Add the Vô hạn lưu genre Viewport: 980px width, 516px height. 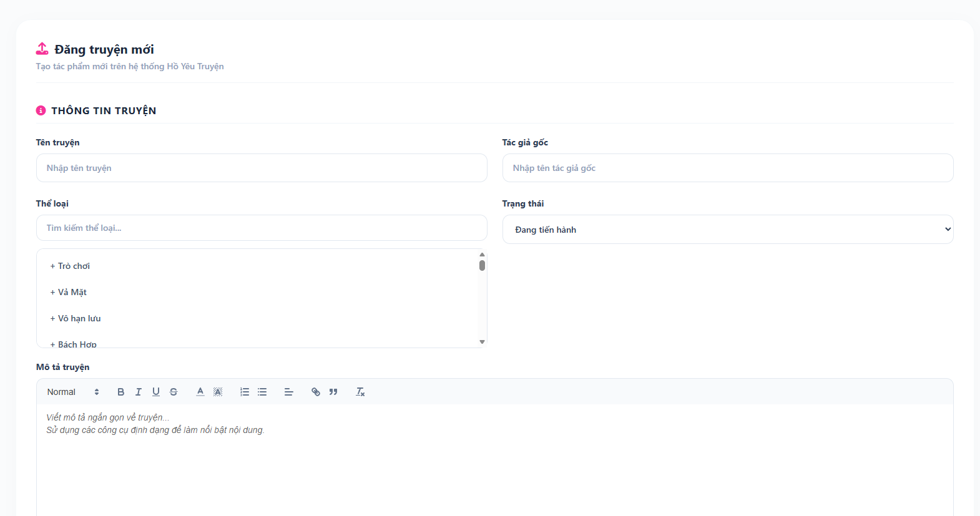(76, 318)
